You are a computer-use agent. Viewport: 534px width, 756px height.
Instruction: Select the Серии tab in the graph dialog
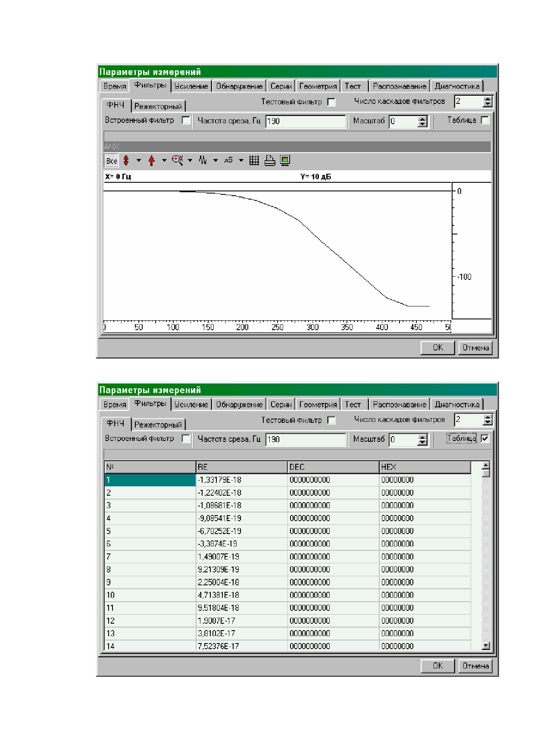[x=281, y=86]
